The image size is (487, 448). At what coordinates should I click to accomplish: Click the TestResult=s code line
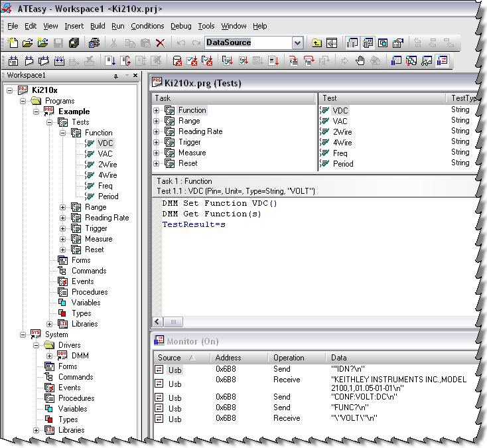tap(194, 224)
